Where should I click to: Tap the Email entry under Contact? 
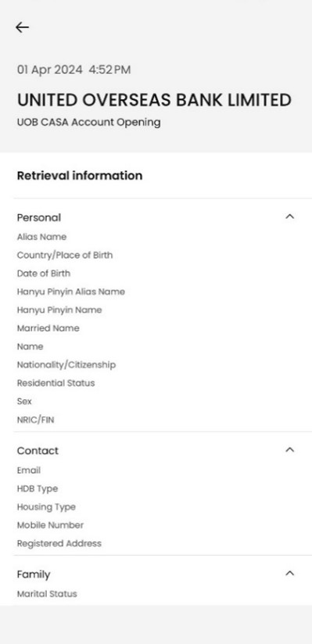(29, 470)
